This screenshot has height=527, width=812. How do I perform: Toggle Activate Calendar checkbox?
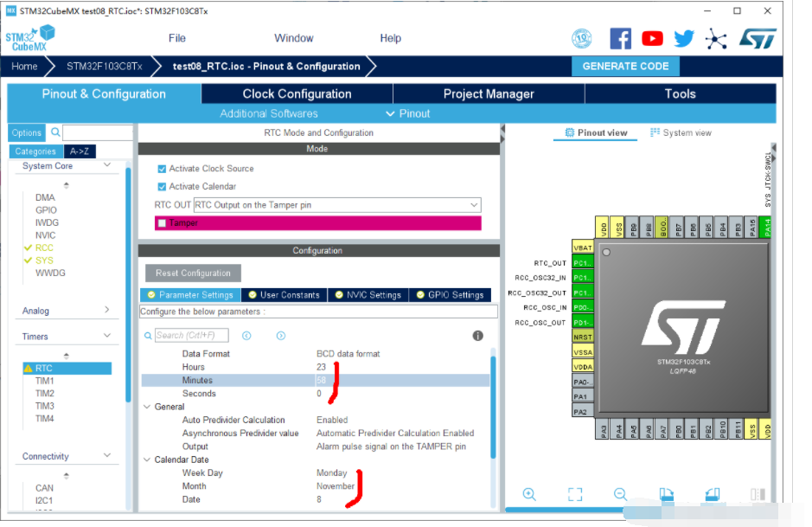point(162,187)
